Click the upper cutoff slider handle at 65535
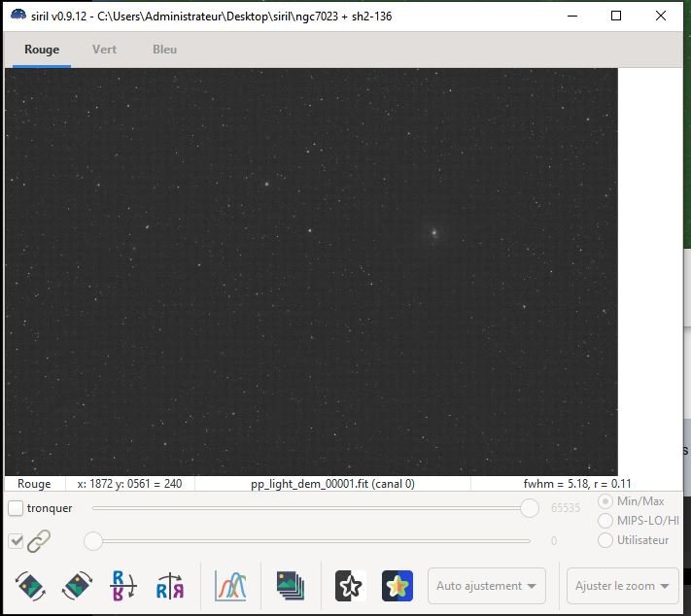The image size is (691, 616). [x=530, y=508]
